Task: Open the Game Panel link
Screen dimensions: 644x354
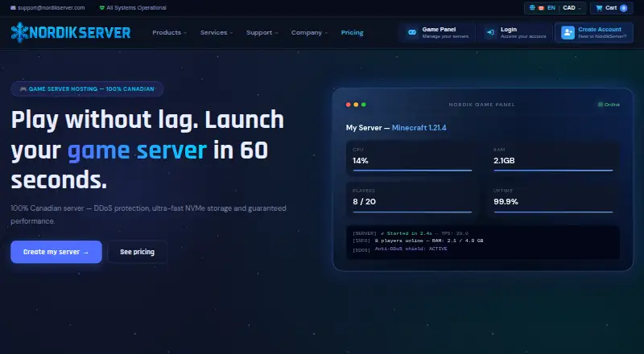Action: pyautogui.click(x=438, y=33)
